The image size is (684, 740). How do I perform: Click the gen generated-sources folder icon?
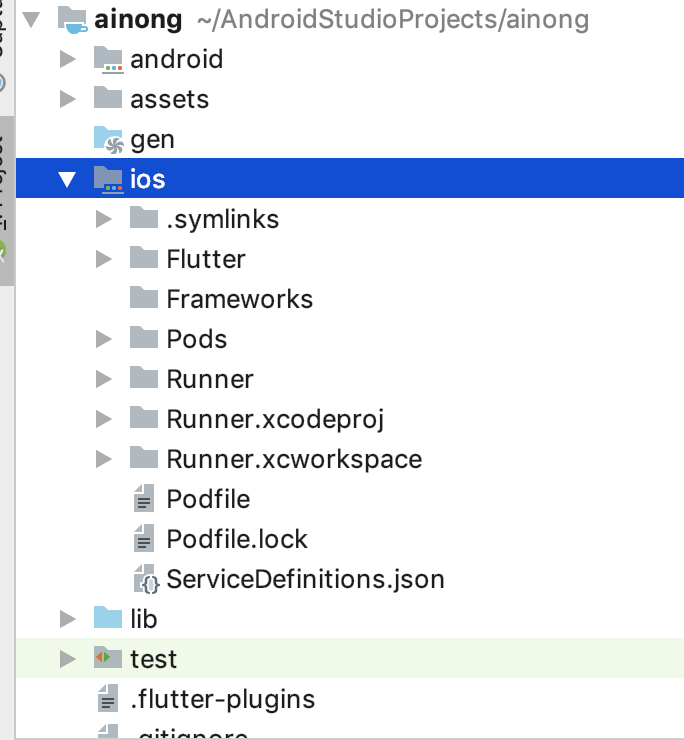pyautogui.click(x=107, y=139)
